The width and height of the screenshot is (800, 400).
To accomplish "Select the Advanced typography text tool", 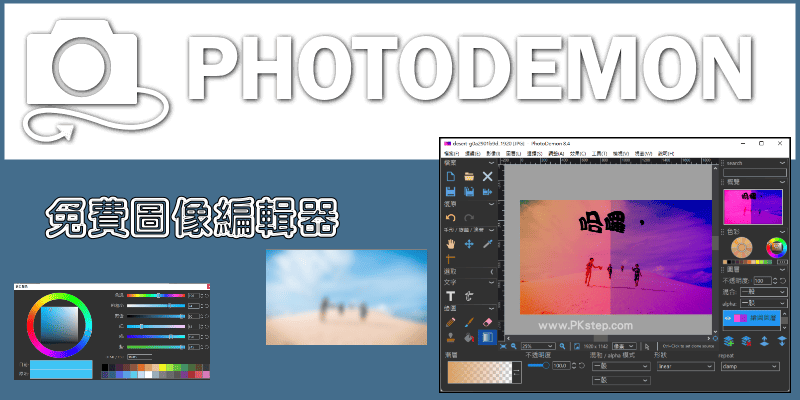I will pyautogui.click(x=469, y=296).
